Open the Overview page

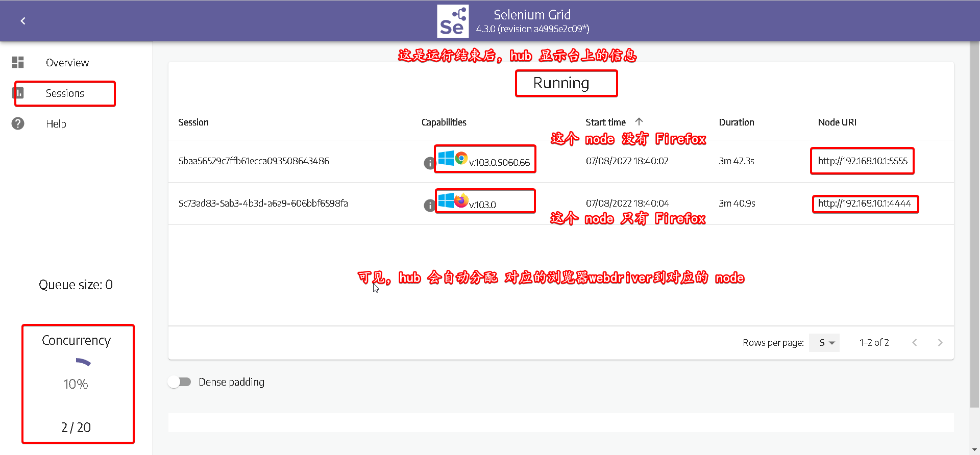[x=67, y=63]
